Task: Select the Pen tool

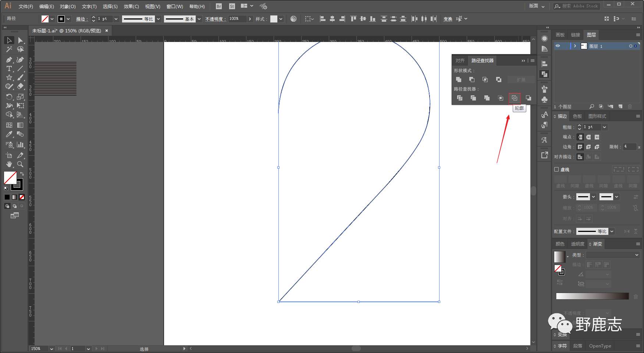Action: (9, 60)
